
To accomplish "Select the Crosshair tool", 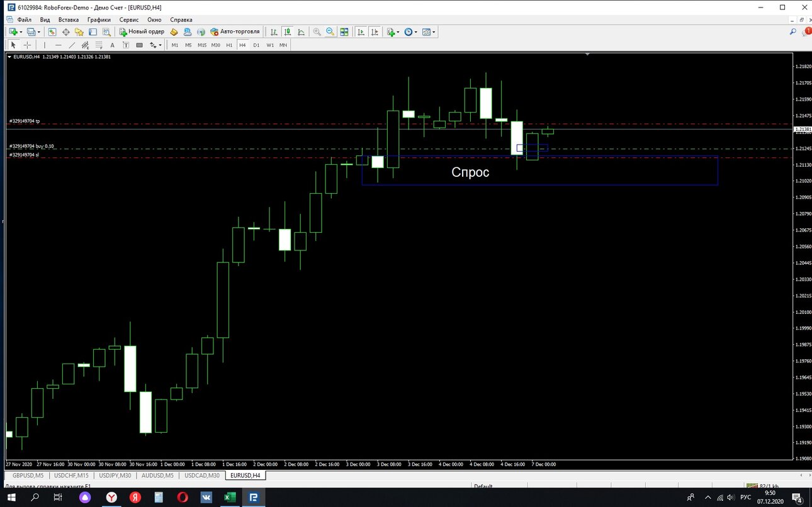I will (x=27, y=45).
